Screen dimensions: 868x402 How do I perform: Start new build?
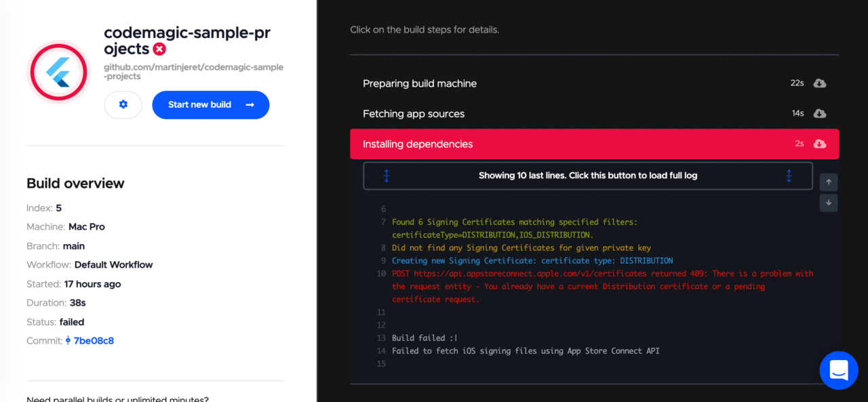coord(211,105)
